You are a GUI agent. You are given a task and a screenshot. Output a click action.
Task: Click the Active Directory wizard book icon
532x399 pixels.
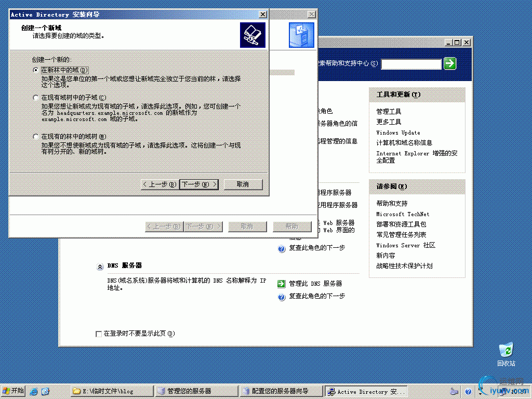click(252, 35)
